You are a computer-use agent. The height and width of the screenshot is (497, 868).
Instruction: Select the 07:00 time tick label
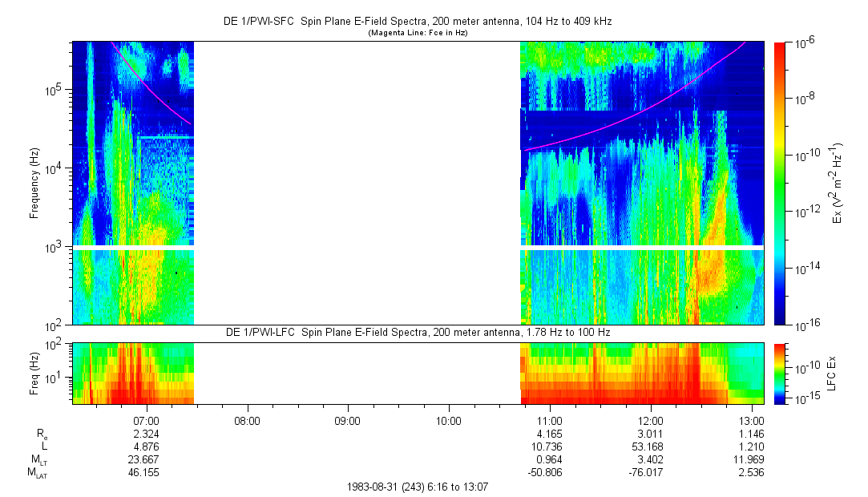[x=147, y=420]
